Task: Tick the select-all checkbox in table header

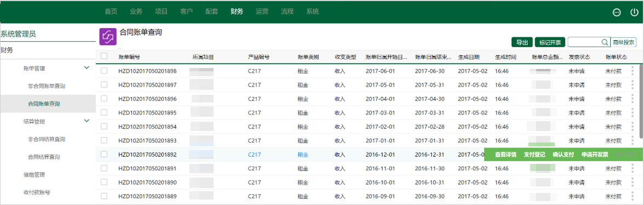Action: 104,56
